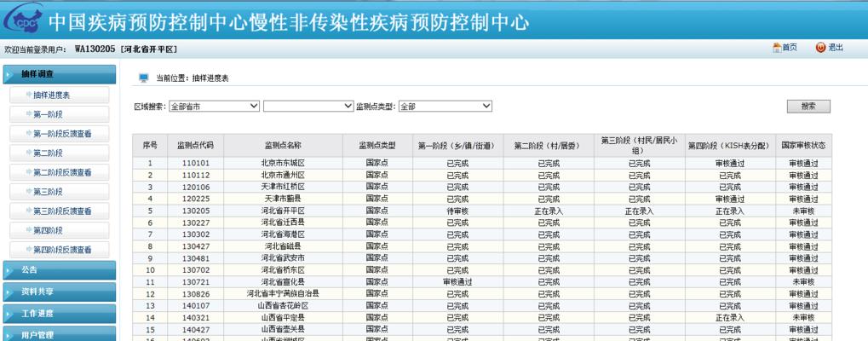Expand the 公告 sidebar section

pyautogui.click(x=60, y=270)
